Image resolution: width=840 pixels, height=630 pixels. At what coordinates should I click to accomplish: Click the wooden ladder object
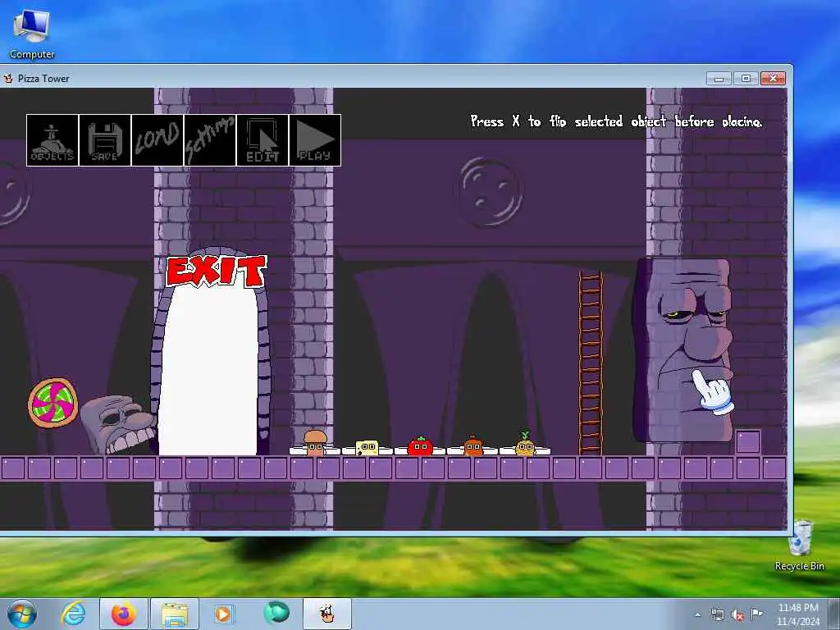[591, 363]
